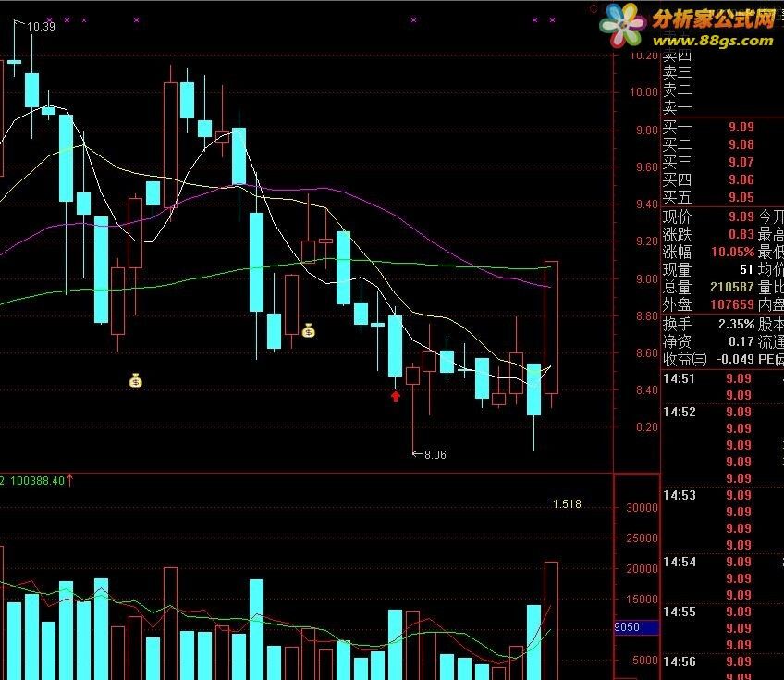Click the 10.00 price axis label
Image resolution: width=784 pixels, height=680 pixels.
pyautogui.click(x=643, y=93)
